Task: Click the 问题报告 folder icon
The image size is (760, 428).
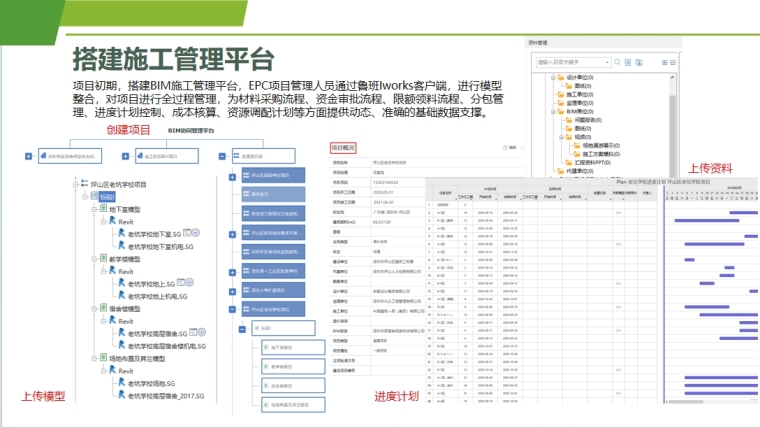Action: point(568,119)
